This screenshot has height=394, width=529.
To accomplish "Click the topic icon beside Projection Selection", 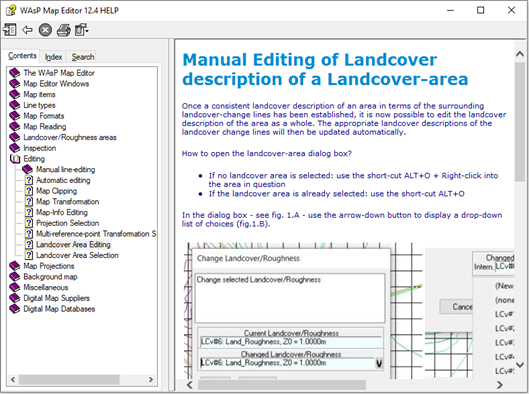I will 29,223.
